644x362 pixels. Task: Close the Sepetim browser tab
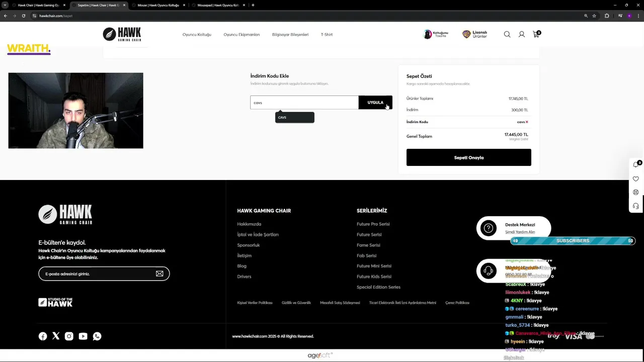124,5
